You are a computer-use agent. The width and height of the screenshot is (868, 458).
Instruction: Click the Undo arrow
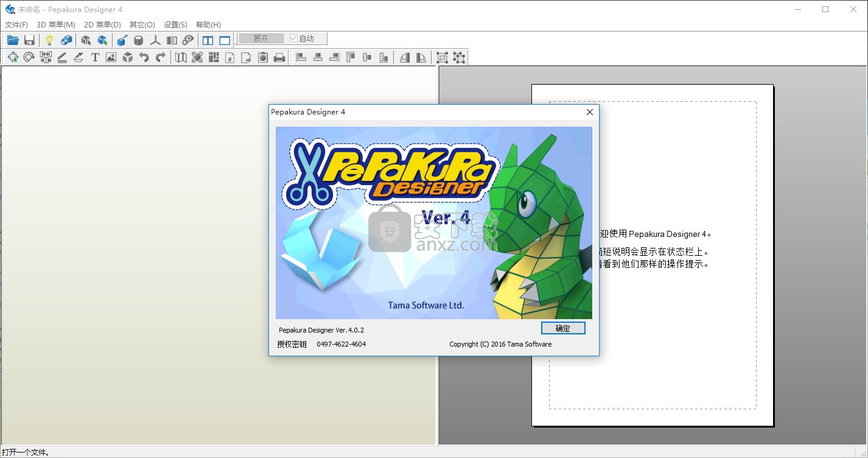(144, 57)
